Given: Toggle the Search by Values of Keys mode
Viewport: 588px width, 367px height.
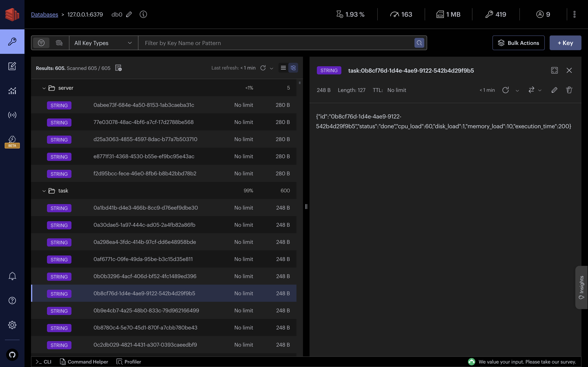Looking at the screenshot, I should coord(59,43).
